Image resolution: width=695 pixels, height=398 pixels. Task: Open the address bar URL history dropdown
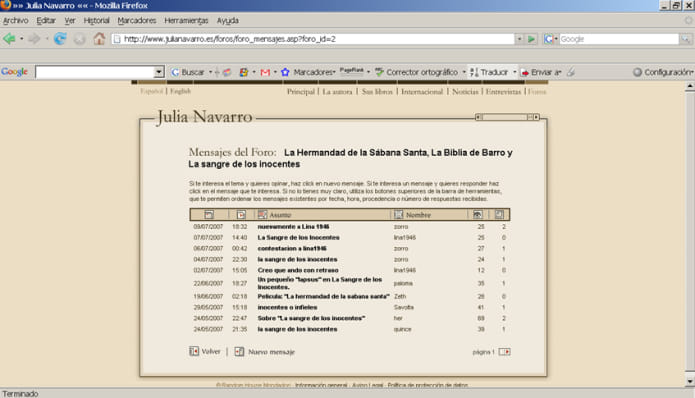519,39
